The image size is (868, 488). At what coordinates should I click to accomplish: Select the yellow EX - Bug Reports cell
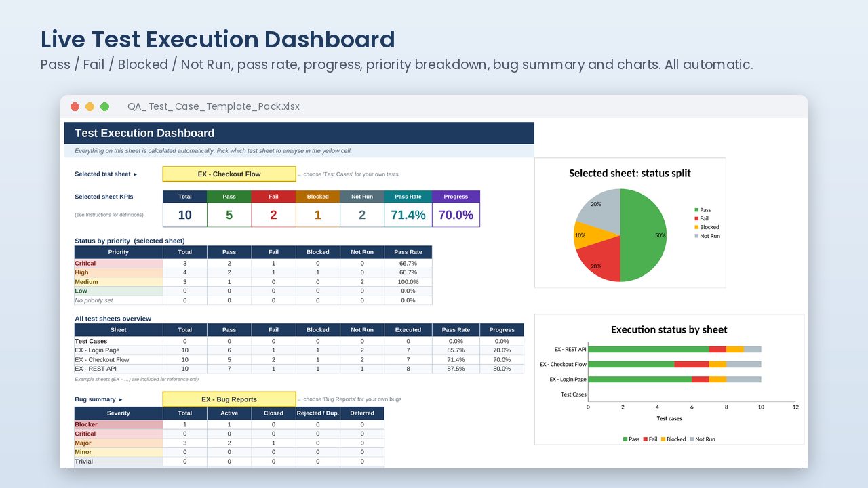229,399
